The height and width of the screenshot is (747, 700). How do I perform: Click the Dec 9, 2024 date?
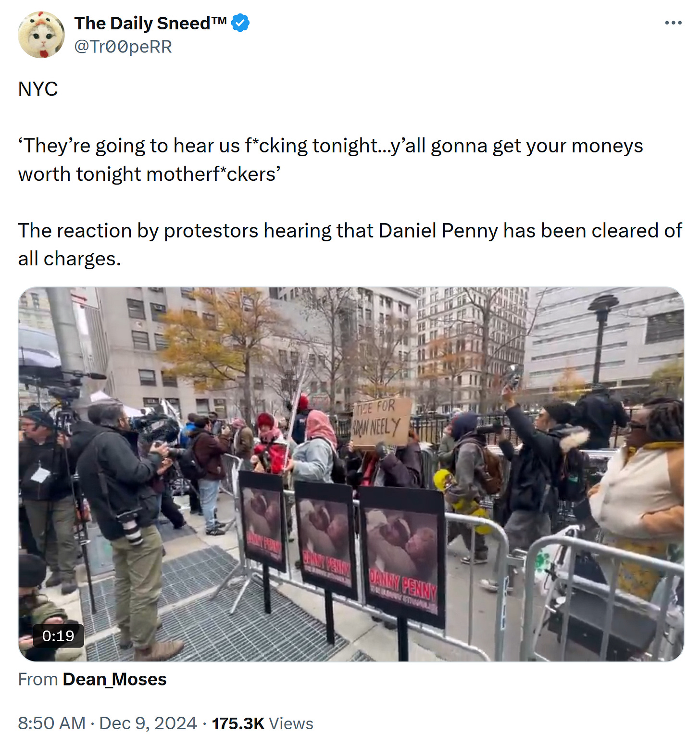(148, 723)
